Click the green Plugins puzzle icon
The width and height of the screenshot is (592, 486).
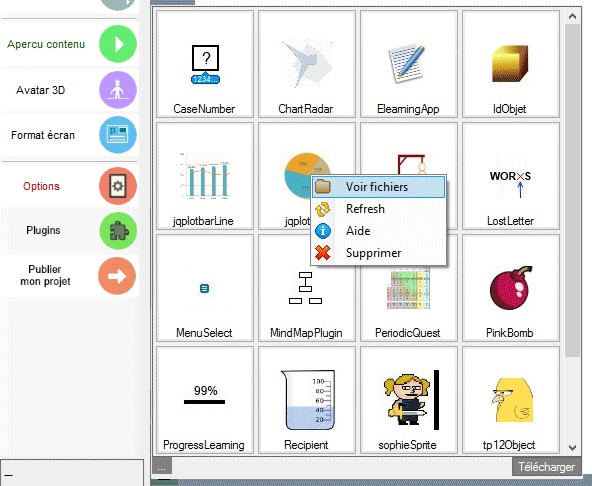coord(118,230)
